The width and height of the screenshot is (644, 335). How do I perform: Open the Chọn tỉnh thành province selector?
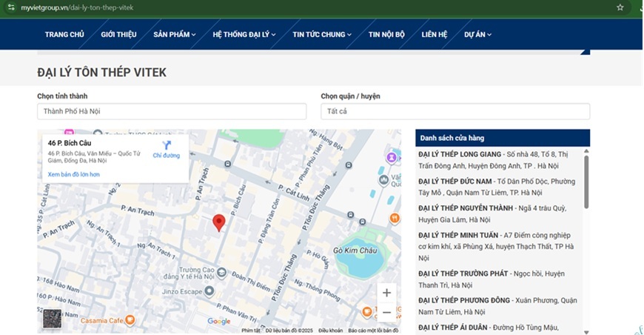coord(172,111)
